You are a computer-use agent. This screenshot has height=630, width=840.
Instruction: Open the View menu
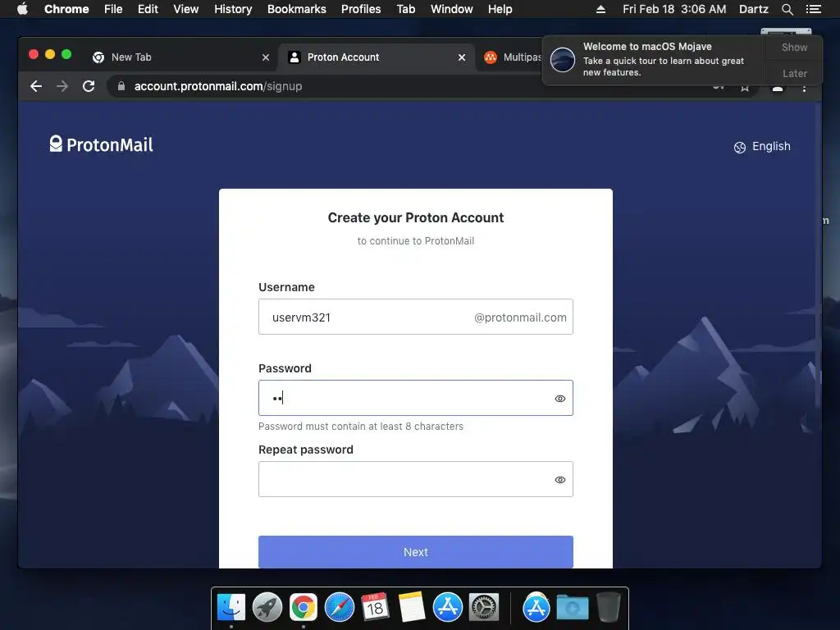(x=186, y=9)
